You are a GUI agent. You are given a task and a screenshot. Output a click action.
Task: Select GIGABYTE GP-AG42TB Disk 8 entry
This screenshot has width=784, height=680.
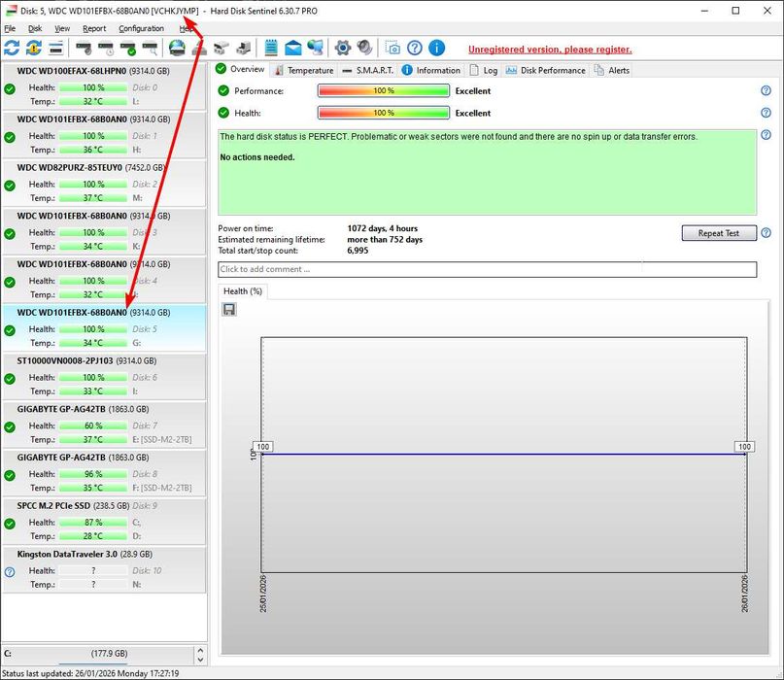pos(104,473)
